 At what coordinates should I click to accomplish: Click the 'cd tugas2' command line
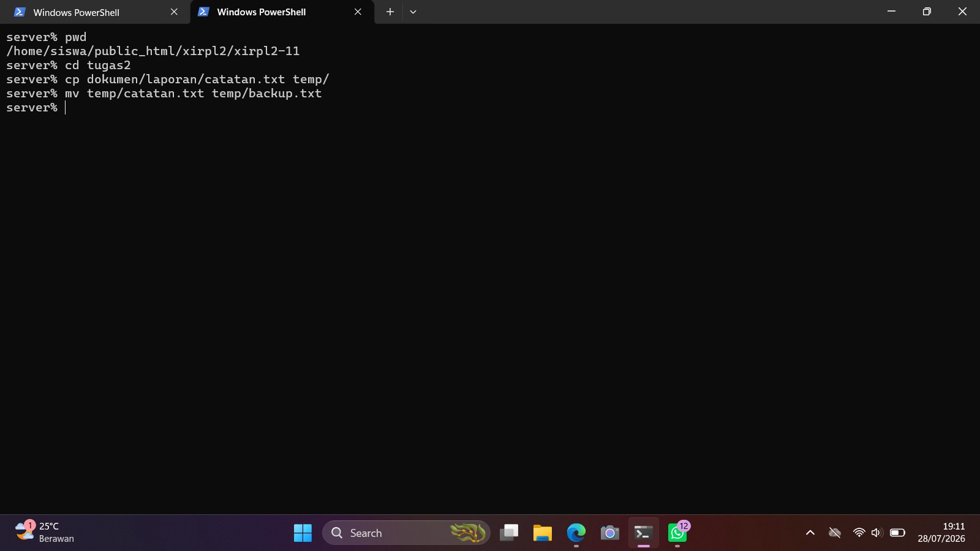point(69,66)
